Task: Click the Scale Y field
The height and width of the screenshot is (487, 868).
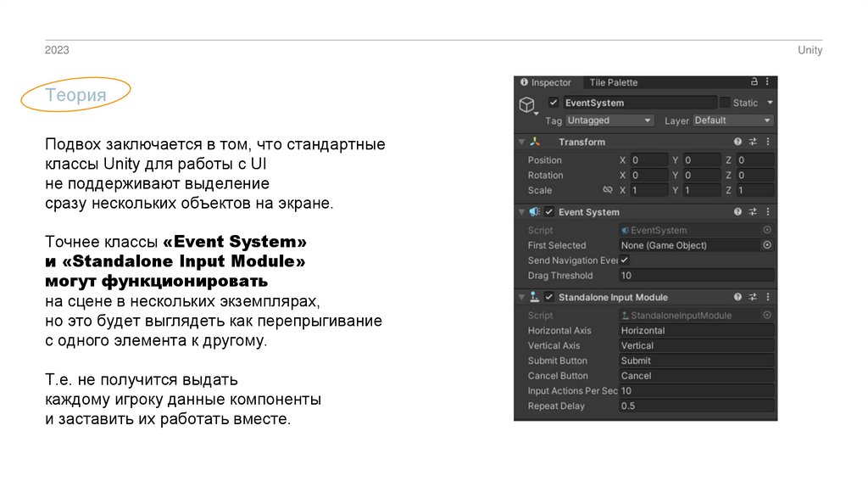Action: pyautogui.click(x=701, y=190)
